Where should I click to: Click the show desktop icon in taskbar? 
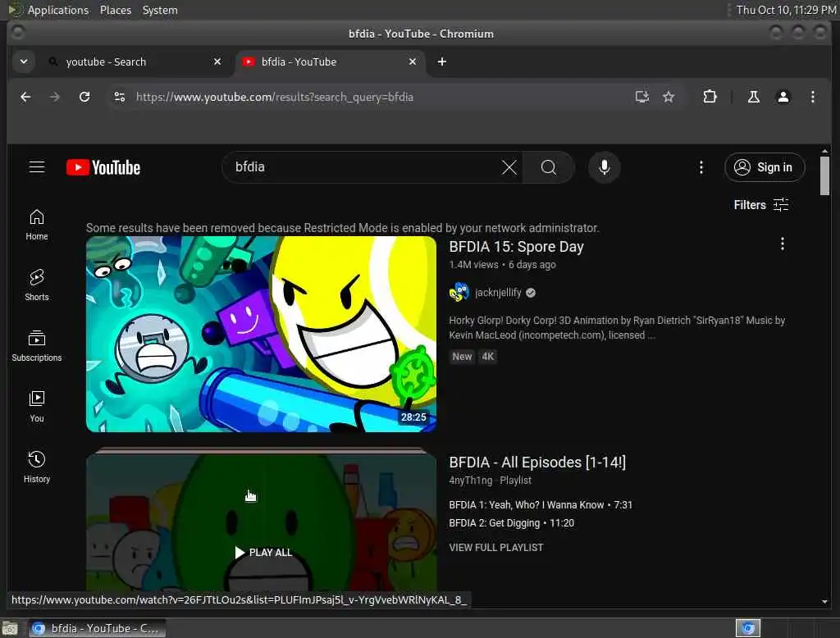click(x=10, y=628)
